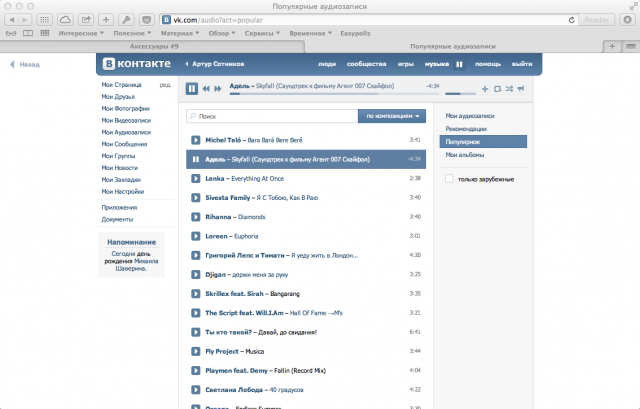Skip to previous track in player

click(206, 89)
